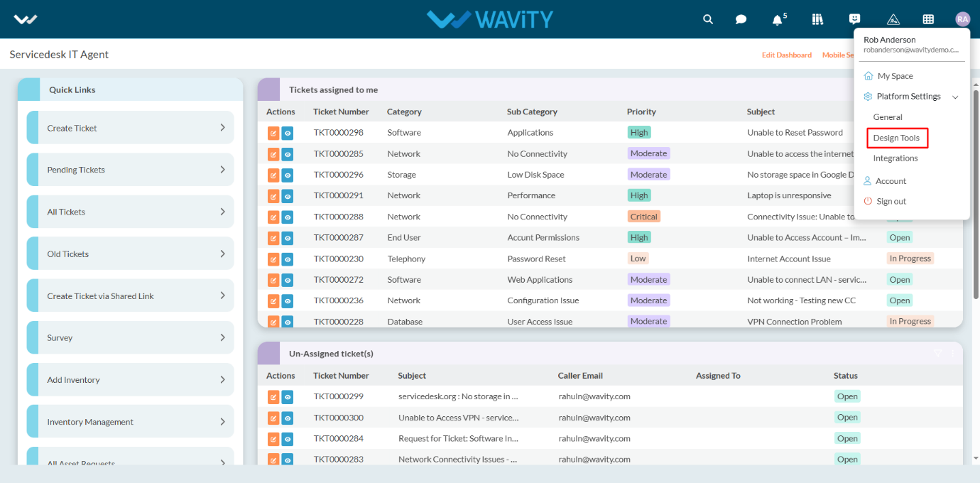This screenshot has height=483, width=980.
Task: Open the library books icon in header
Action: coord(817,19)
